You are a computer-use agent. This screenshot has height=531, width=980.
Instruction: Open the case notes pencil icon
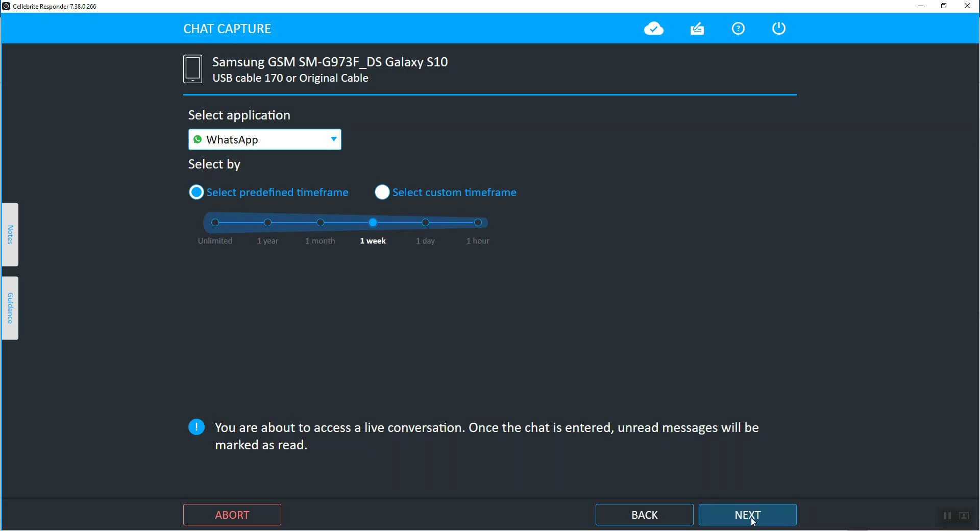697,29
